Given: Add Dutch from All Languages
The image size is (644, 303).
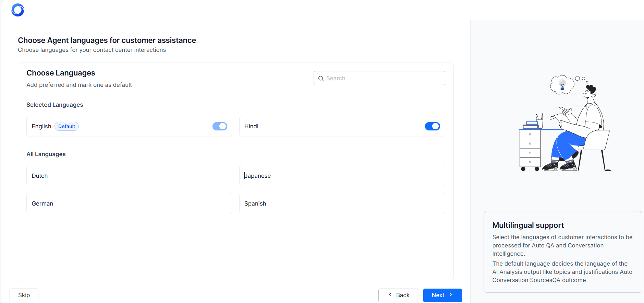Looking at the screenshot, I should tap(129, 176).
